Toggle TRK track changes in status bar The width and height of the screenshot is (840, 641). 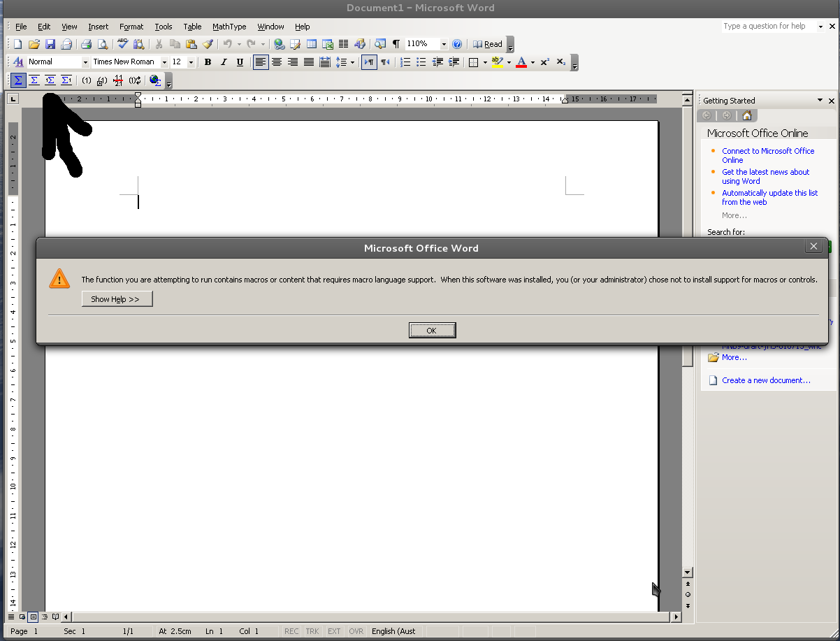(312, 631)
